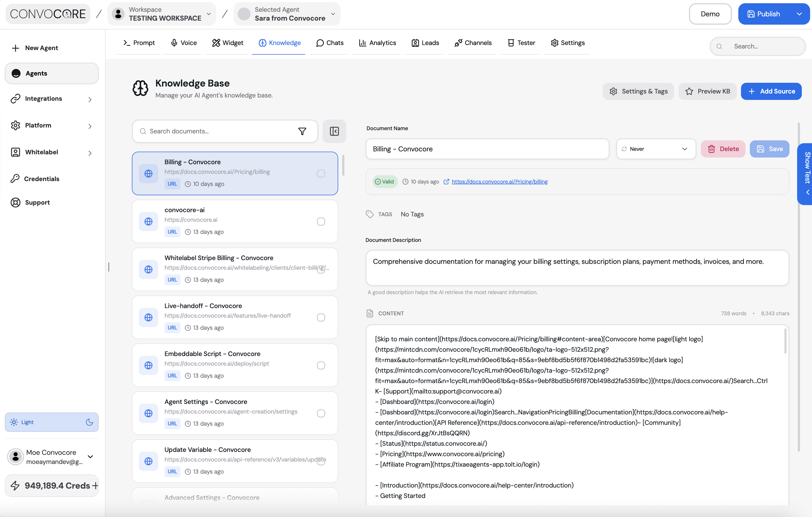Click globe icon of Agent Settings - Convocore
The image size is (812, 517).
(x=148, y=413)
